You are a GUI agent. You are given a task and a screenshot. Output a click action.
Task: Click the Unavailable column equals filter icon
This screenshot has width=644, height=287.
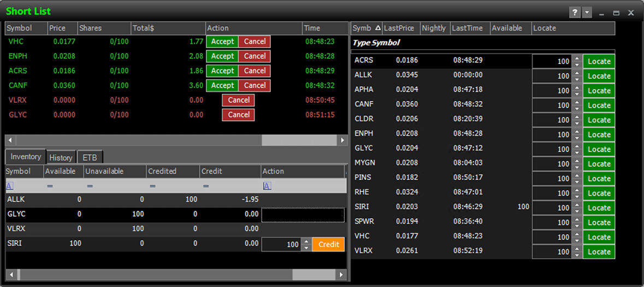click(x=90, y=186)
